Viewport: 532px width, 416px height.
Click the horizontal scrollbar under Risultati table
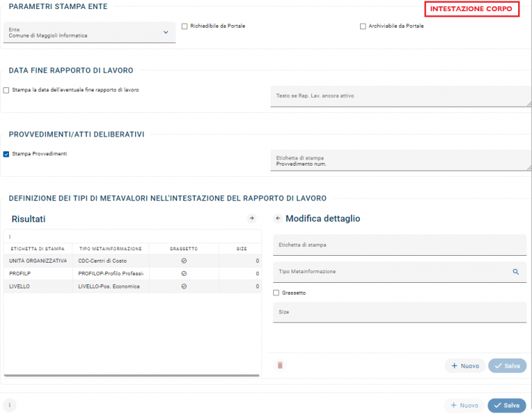tap(132, 375)
